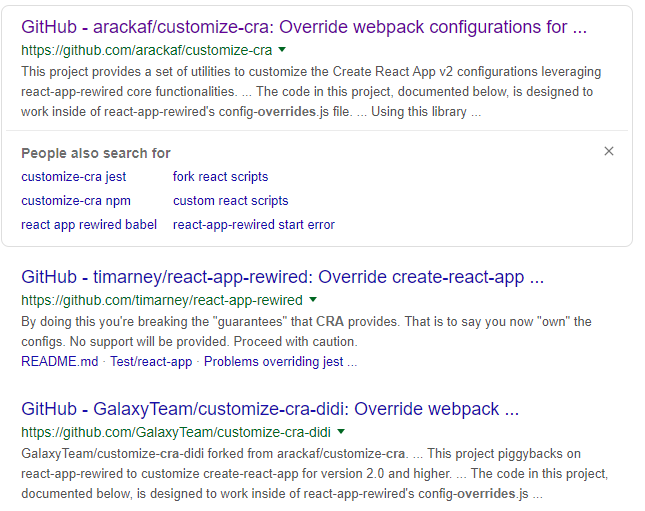Search for react-app-rewired start error

tap(254, 225)
